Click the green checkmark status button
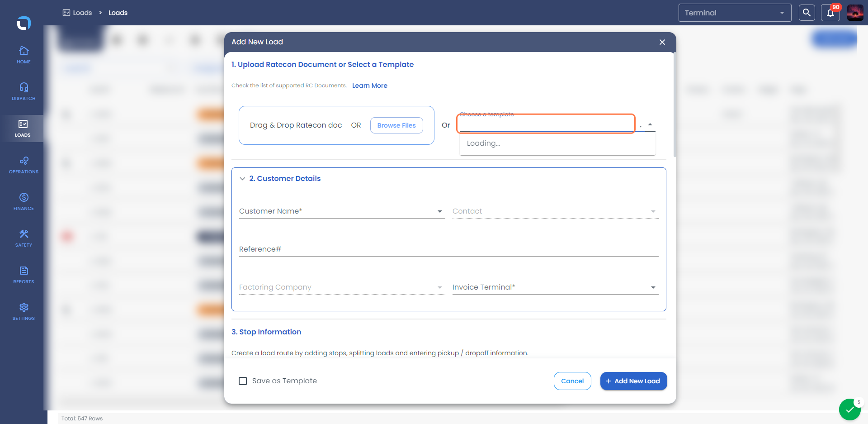The image size is (868, 424). tap(850, 410)
